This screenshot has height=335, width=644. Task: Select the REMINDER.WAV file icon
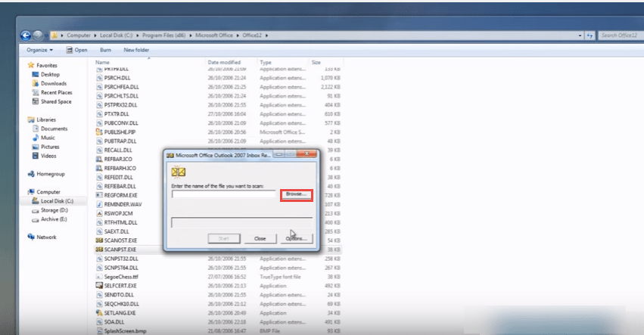coord(99,204)
